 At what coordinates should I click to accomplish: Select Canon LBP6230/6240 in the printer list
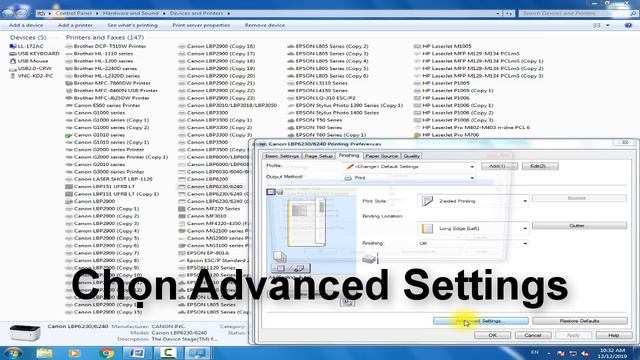[210, 187]
